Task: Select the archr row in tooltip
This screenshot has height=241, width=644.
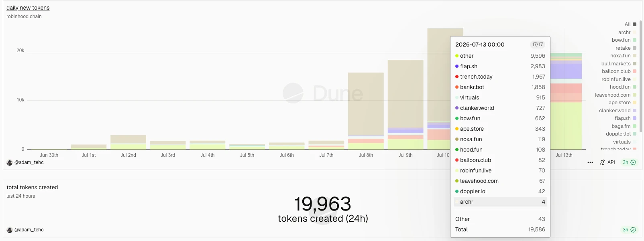Action: (500, 202)
